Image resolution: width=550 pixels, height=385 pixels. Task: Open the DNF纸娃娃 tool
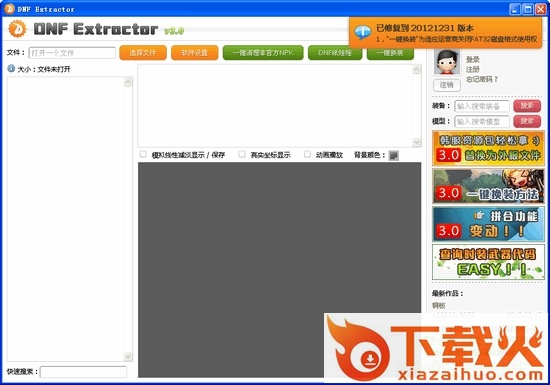pos(335,53)
